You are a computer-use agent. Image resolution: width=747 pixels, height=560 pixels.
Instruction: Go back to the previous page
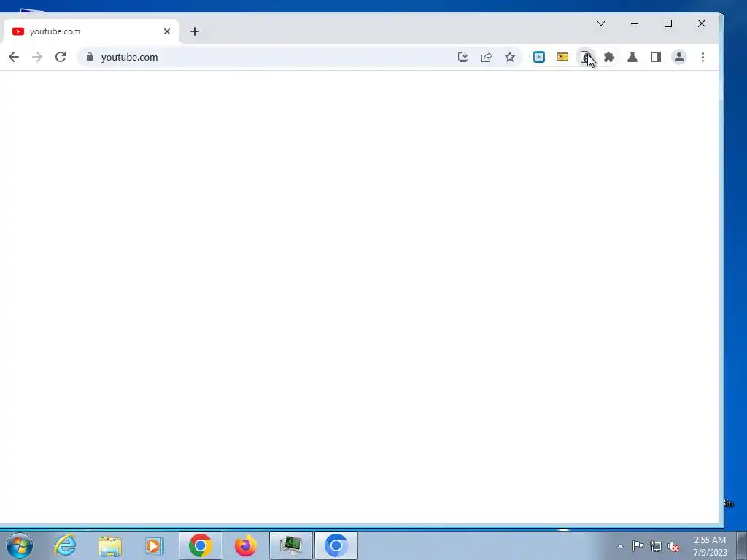[14, 57]
